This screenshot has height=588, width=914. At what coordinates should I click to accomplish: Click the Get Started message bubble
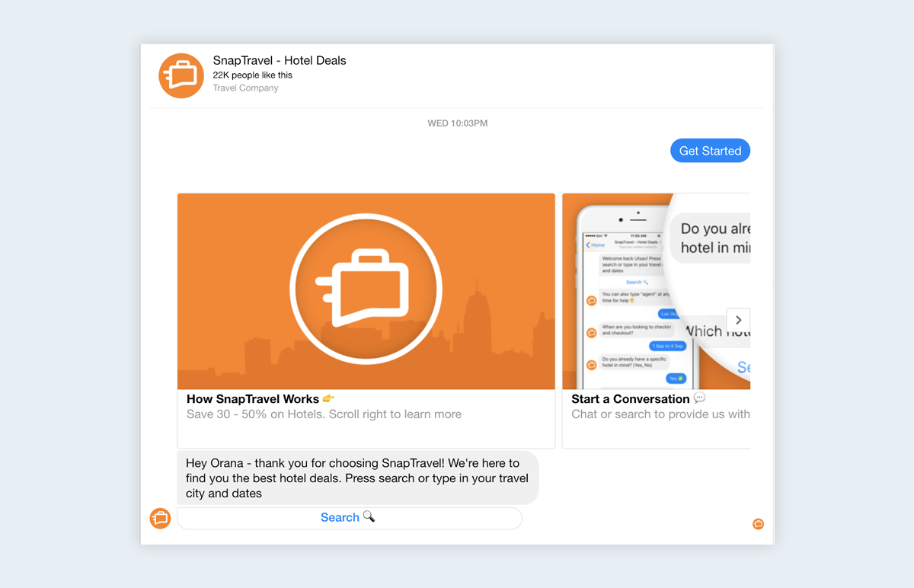(x=710, y=151)
